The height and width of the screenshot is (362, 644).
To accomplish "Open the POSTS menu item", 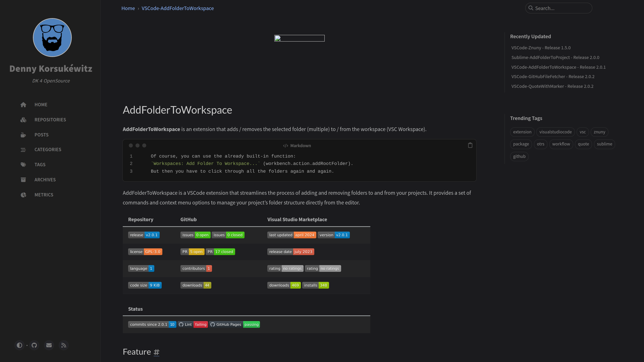I will [x=41, y=135].
